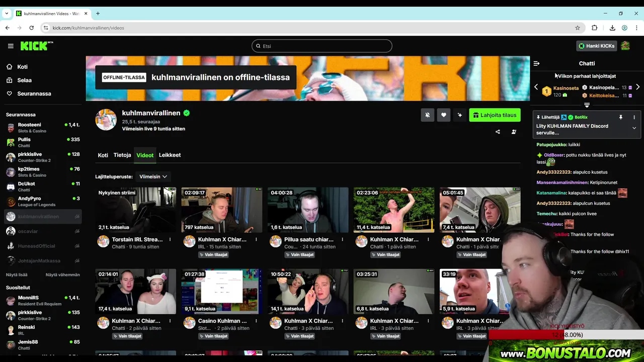Bookmark this page with star icon
Viewport: 644px width, 362px height.
578,28
